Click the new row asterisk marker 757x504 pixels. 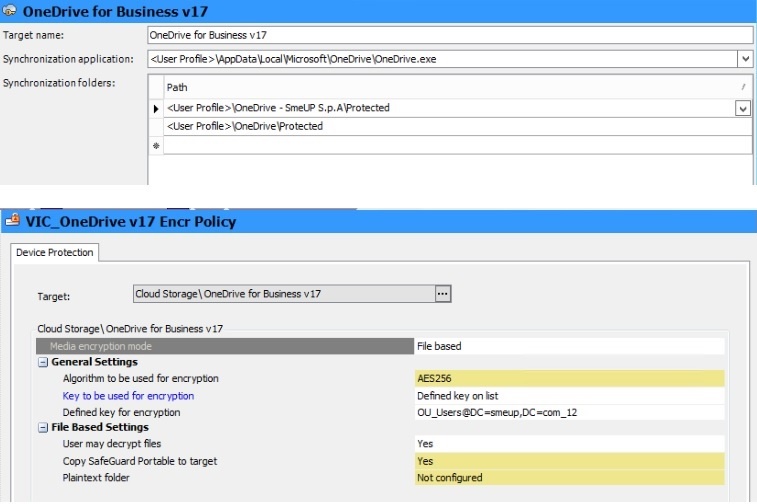[x=156, y=145]
